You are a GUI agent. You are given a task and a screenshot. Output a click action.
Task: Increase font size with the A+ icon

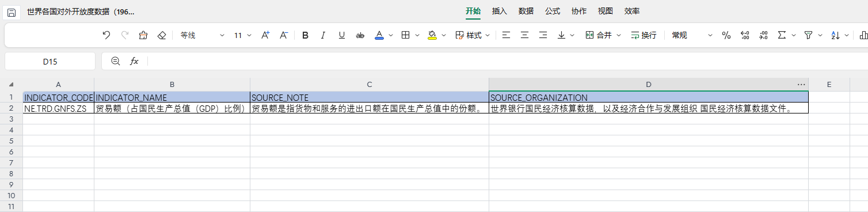(x=265, y=35)
